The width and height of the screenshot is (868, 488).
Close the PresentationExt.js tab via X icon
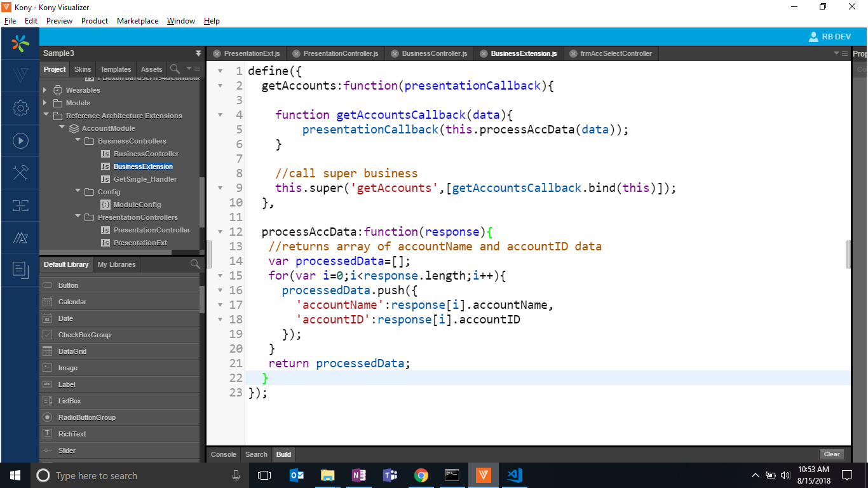217,54
